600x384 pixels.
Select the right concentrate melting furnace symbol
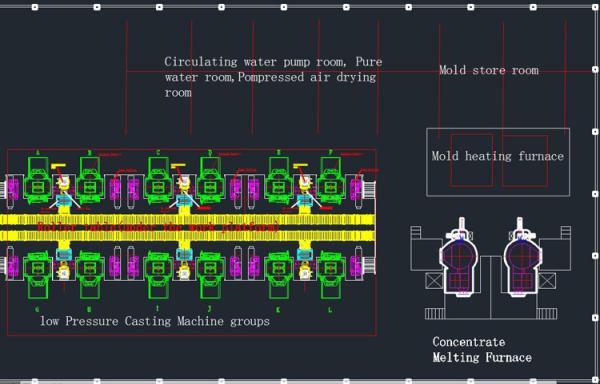click(x=521, y=258)
